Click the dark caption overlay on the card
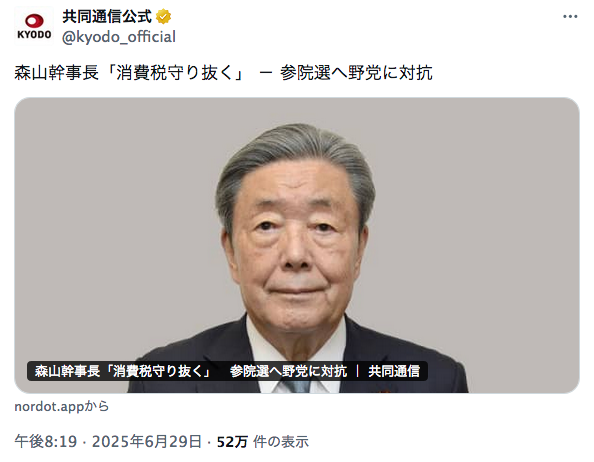Screen dimensions: 594x462 point(227,371)
